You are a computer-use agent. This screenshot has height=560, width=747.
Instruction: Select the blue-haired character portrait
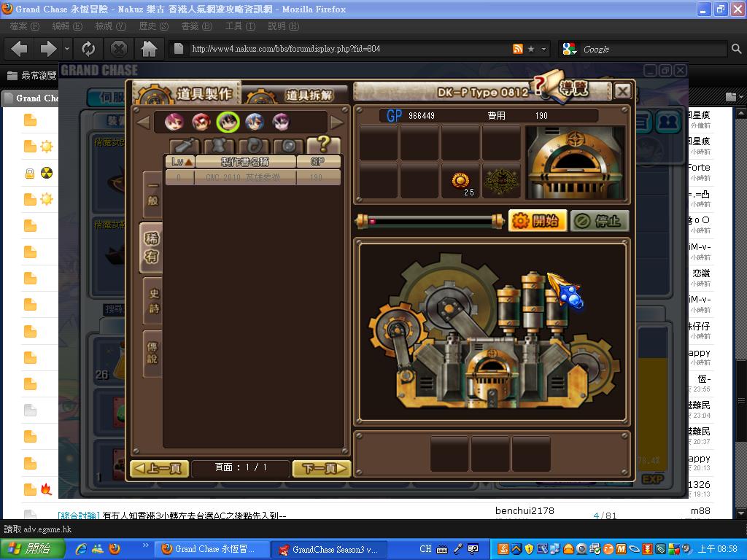[255, 122]
